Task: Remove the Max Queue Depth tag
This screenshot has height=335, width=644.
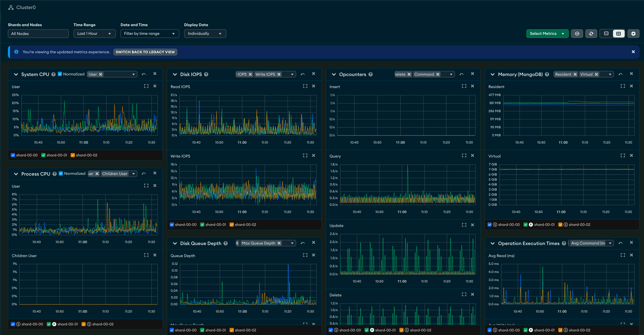Action: [x=279, y=243]
